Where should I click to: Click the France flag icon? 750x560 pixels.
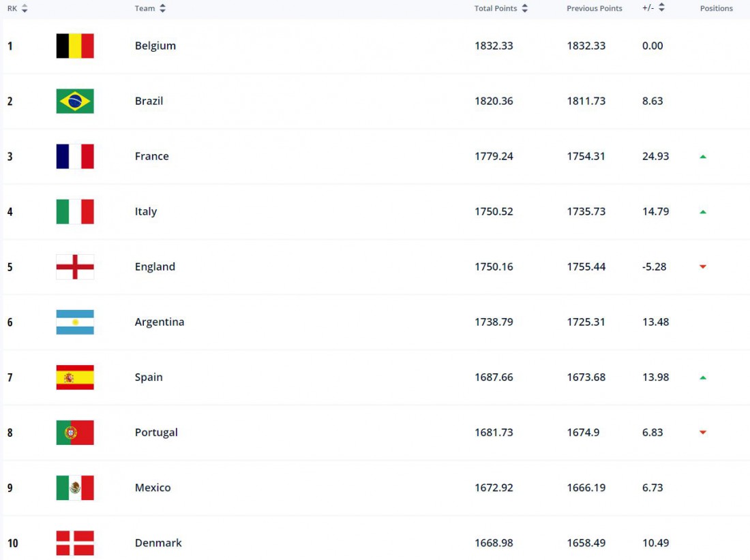pos(75,156)
